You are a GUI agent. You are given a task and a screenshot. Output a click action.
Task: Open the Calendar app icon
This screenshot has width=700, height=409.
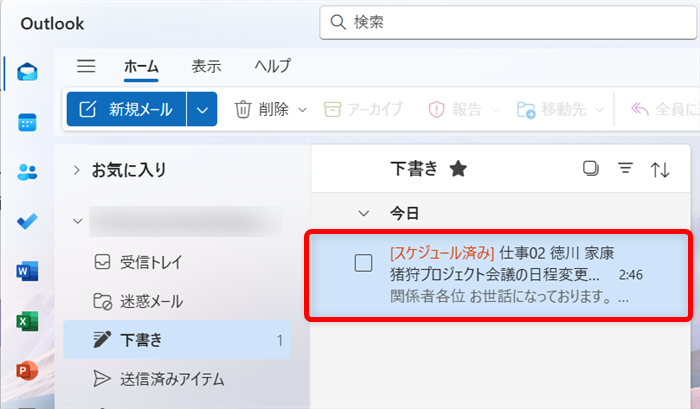(x=27, y=122)
